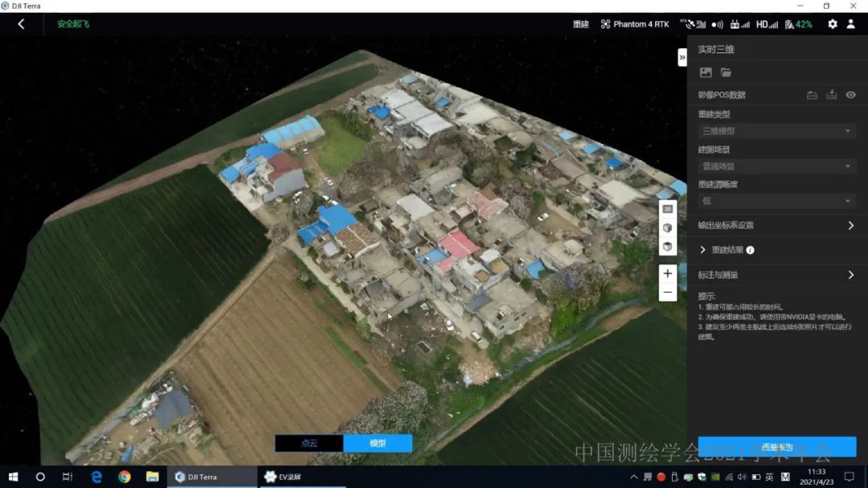
Task: Open EV录屏 from the Windows taskbar
Action: 289,477
